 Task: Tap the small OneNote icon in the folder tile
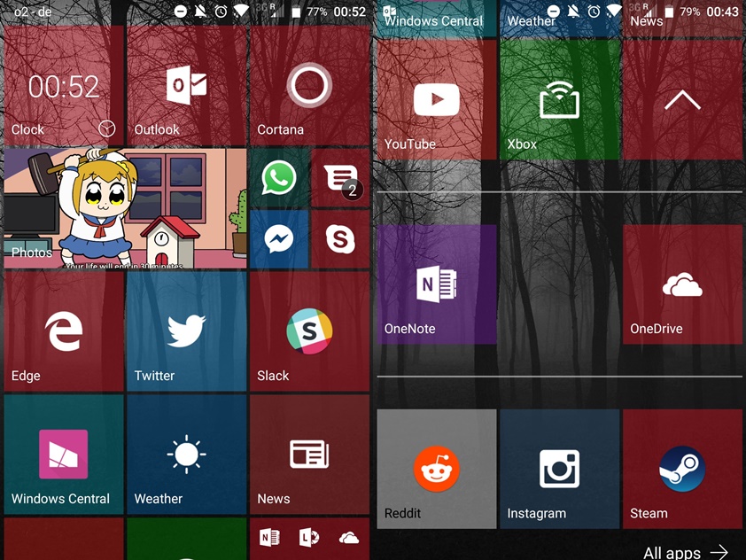[269, 538]
